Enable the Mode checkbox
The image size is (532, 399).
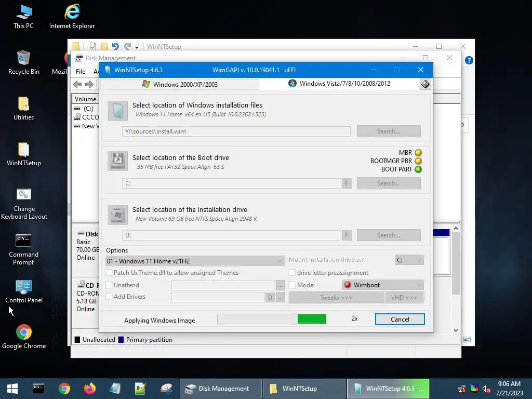[292, 285]
